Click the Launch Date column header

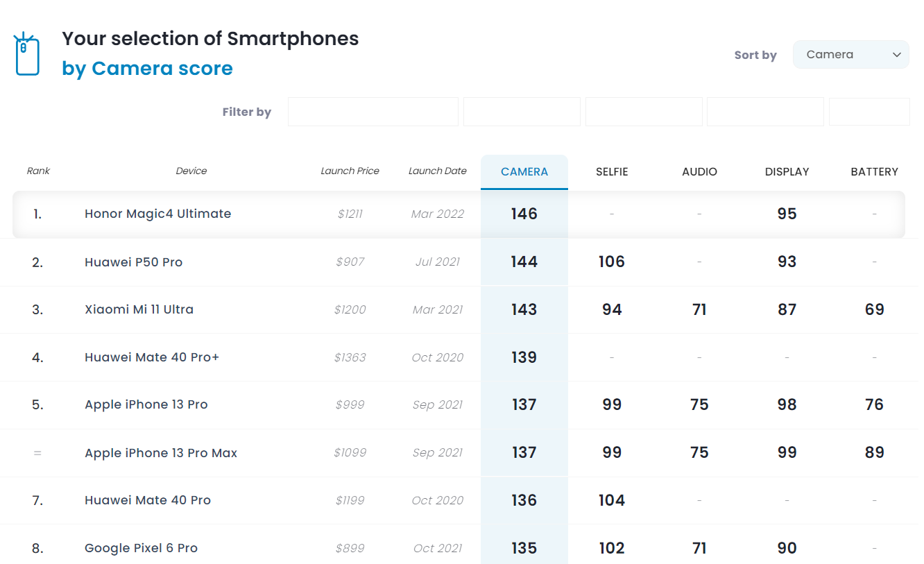pos(437,171)
